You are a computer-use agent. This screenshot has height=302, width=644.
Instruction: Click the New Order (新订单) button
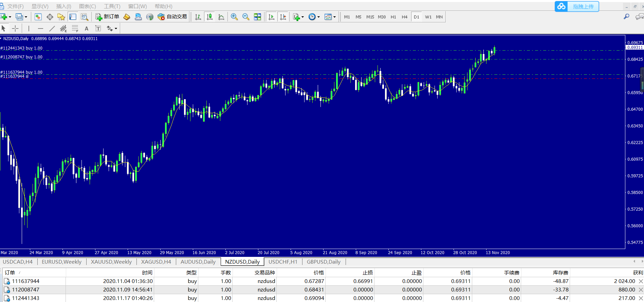107,17
